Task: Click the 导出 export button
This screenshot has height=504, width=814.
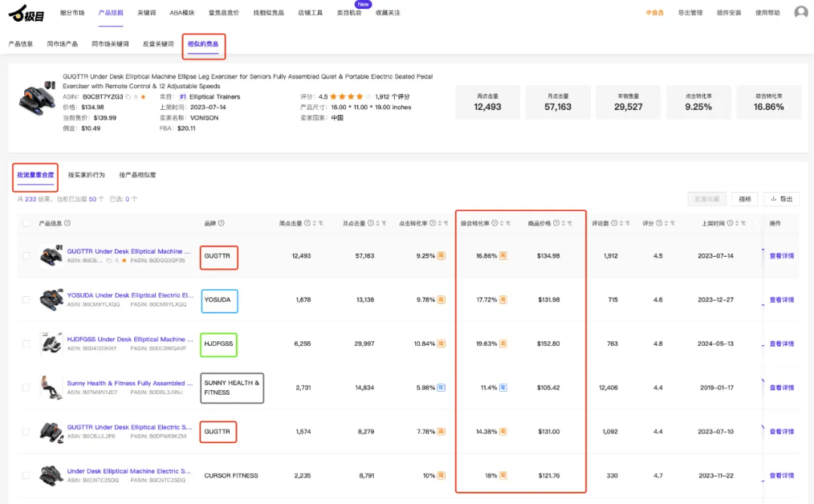Action: click(x=782, y=199)
